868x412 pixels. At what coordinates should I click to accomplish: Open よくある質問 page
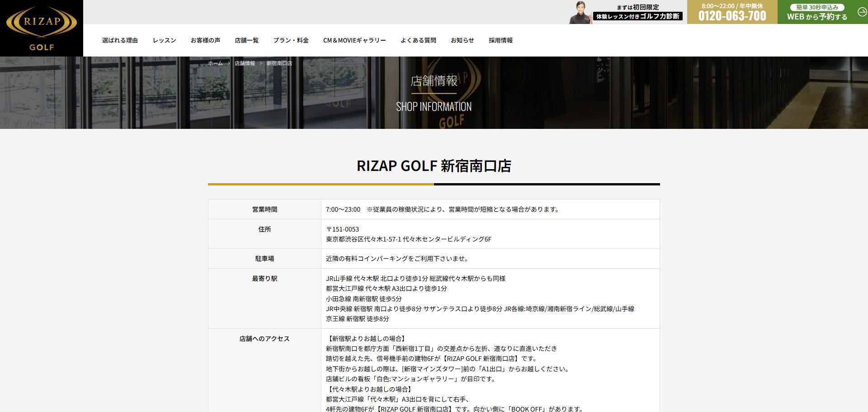418,40
